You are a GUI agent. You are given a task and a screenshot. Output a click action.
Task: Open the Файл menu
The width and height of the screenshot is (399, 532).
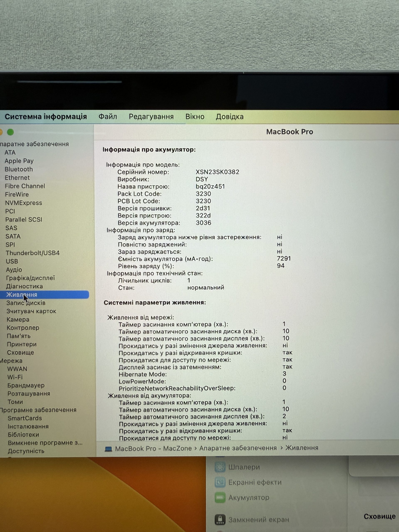108,117
